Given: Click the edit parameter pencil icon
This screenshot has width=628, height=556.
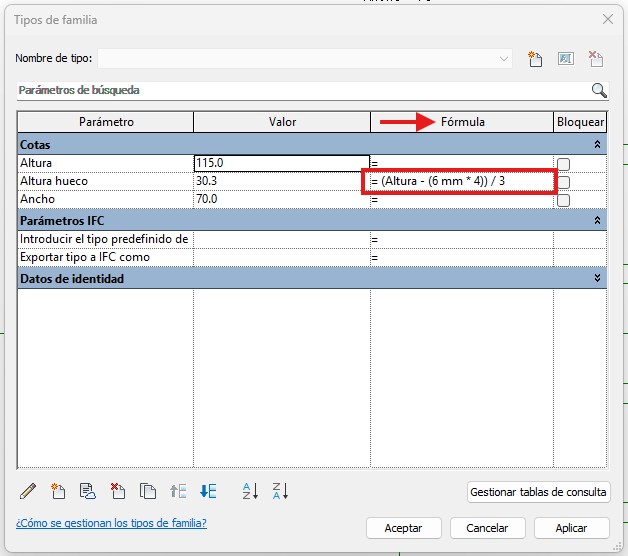Looking at the screenshot, I should 28,491.
